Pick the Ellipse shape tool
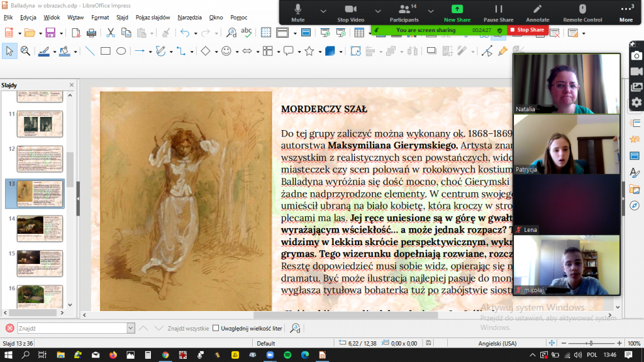 coord(121,52)
